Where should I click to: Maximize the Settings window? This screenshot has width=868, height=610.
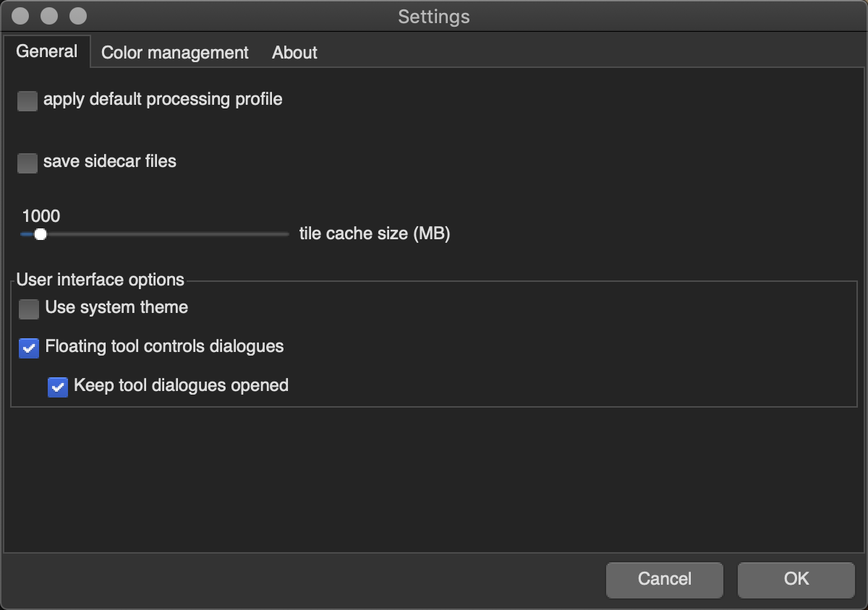[77, 16]
